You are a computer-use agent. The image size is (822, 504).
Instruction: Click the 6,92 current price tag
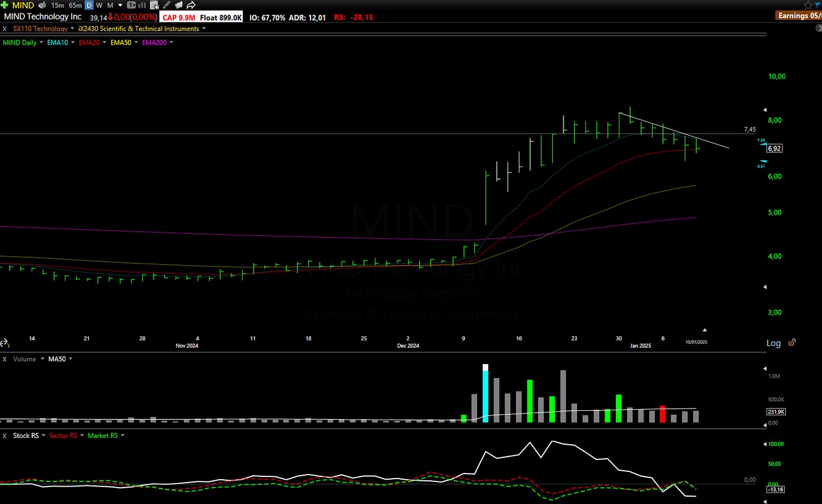[x=774, y=148]
